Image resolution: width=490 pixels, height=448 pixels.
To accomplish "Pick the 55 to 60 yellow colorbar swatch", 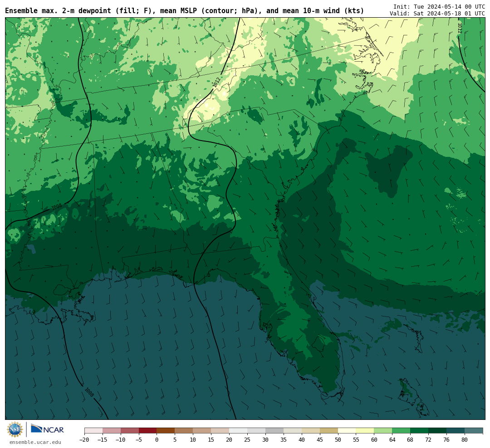I will (365, 431).
